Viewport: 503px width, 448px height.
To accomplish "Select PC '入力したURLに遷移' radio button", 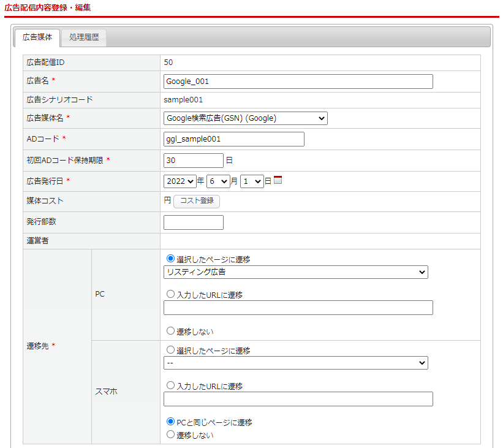I will click(170, 294).
